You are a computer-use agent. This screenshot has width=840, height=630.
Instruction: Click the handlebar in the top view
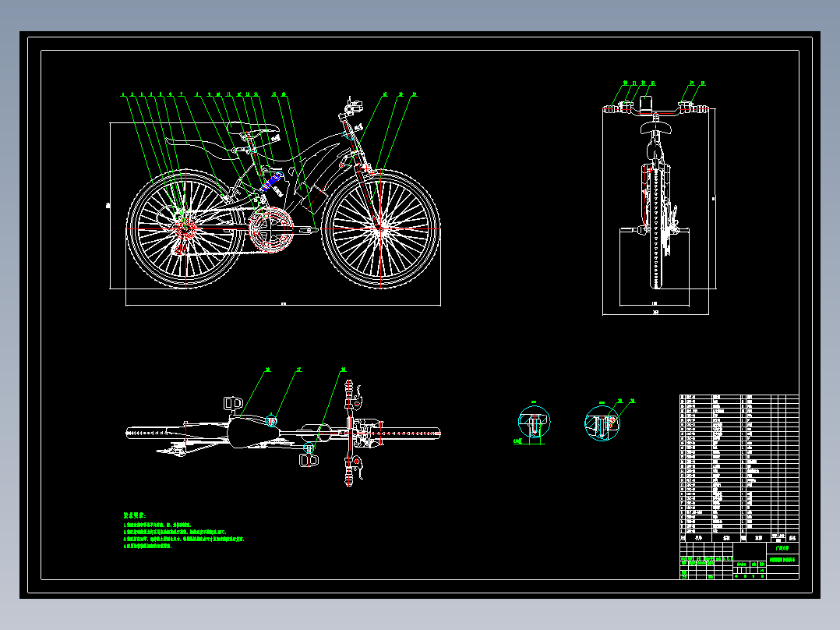[349, 433]
